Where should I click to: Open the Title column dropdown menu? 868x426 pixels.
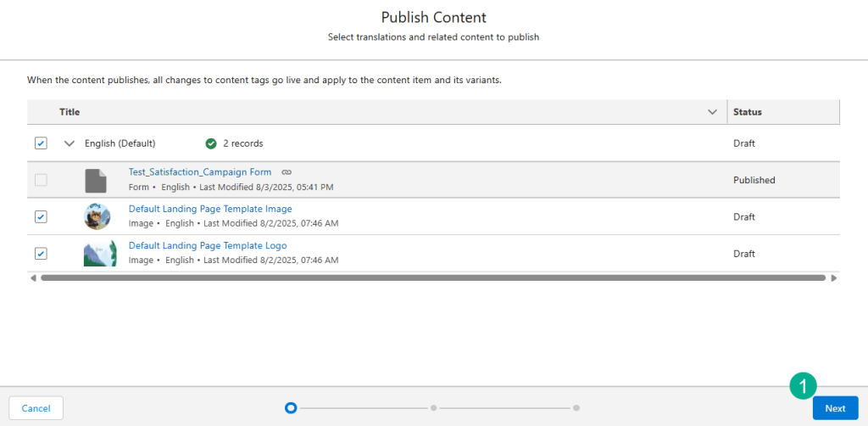(712, 112)
